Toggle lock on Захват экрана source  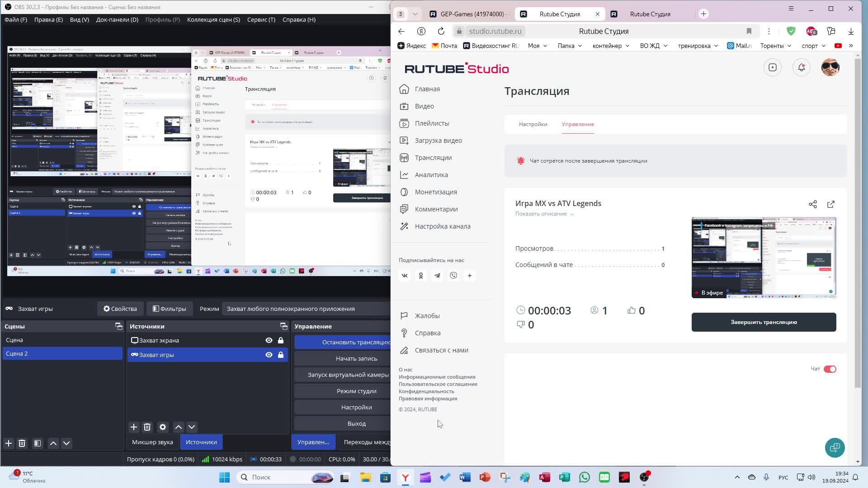point(281,340)
